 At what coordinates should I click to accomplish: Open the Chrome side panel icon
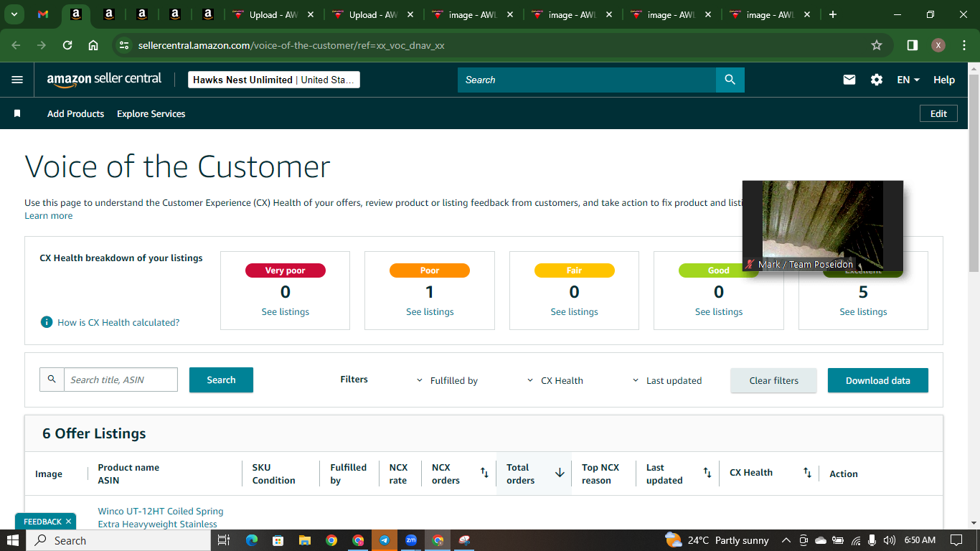click(913, 45)
